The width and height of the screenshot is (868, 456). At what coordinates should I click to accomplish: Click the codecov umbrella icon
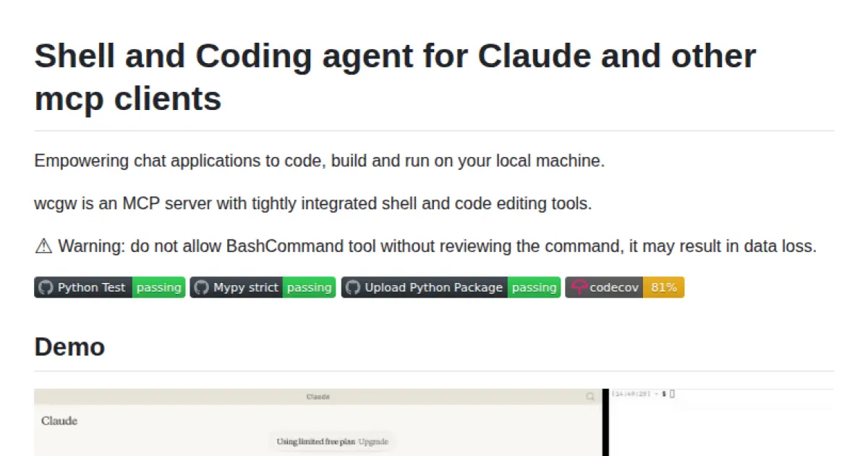point(579,287)
